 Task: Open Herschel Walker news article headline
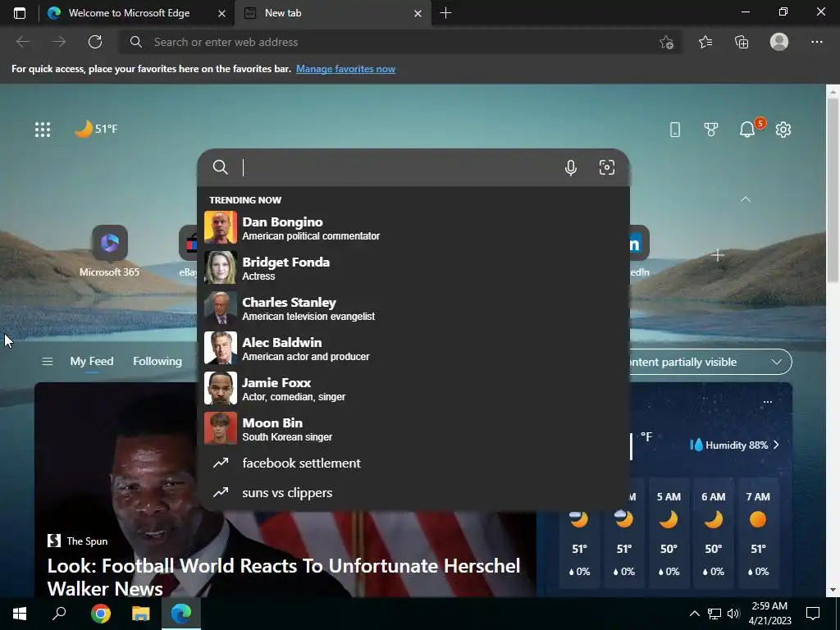(x=283, y=577)
